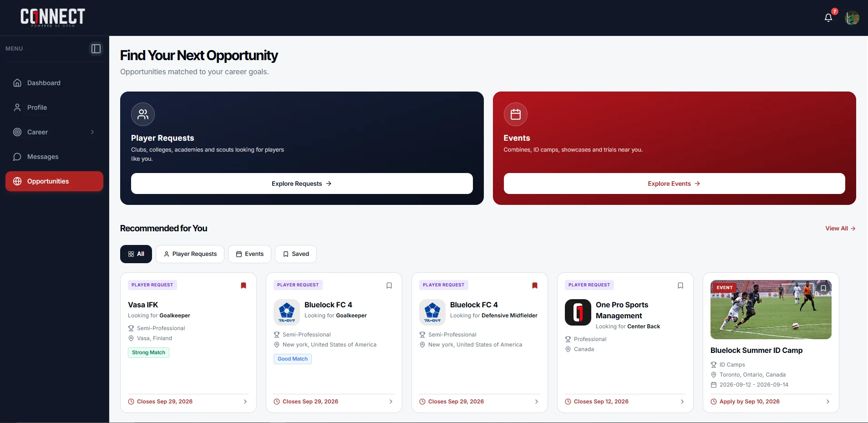Click 'Toronto, Ontario, Canada' location text

pyautogui.click(x=753, y=375)
